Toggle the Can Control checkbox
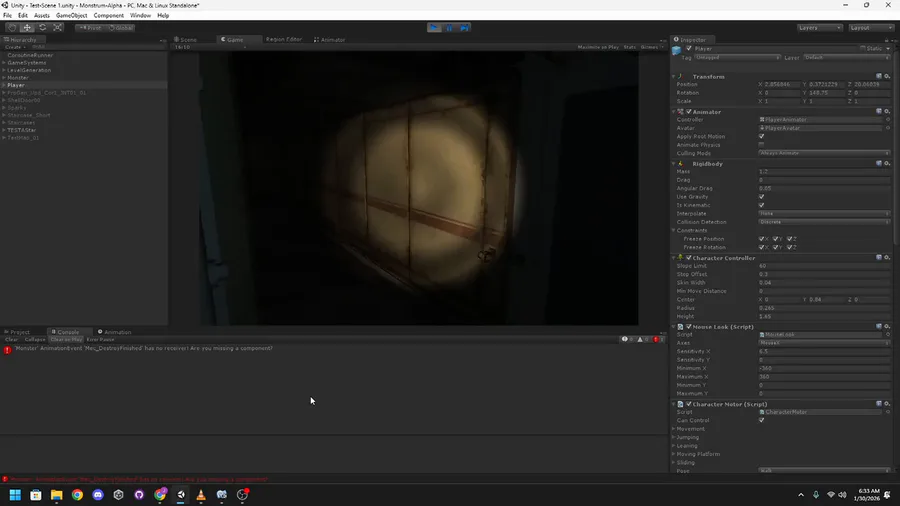Image resolution: width=900 pixels, height=506 pixels. pyautogui.click(x=762, y=421)
